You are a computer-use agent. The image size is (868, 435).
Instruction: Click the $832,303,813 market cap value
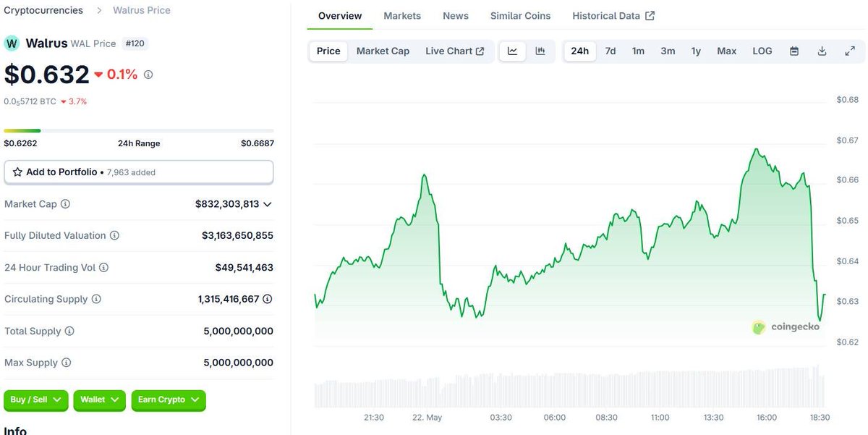tap(227, 204)
